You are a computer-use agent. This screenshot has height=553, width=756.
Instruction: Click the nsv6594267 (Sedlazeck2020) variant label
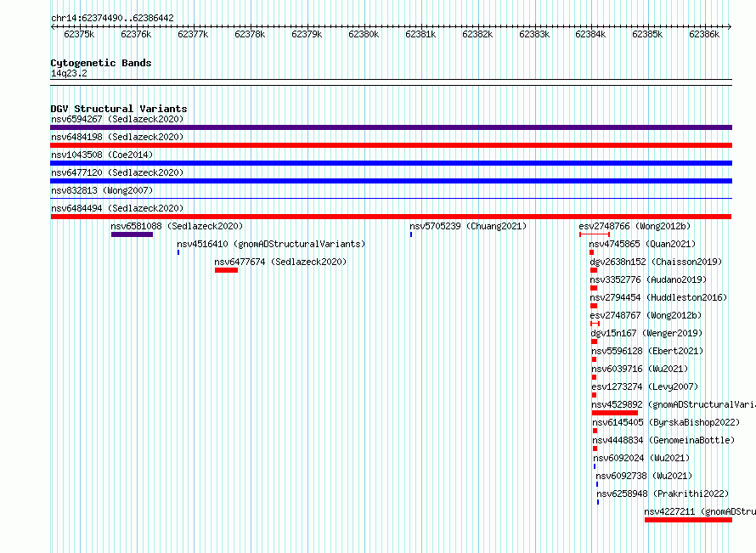coord(117,119)
